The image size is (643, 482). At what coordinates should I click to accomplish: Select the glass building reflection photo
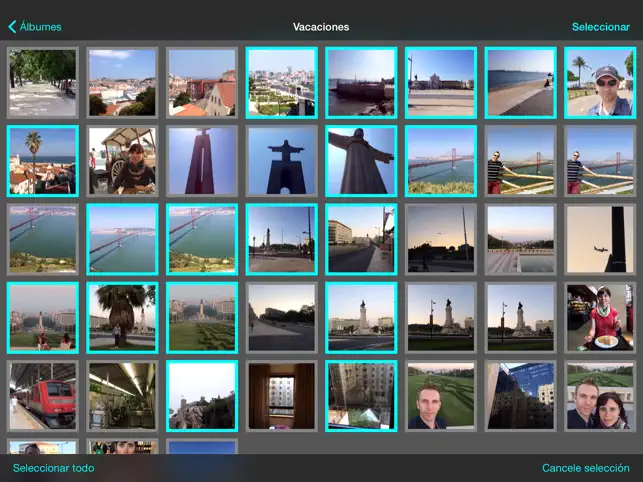click(520, 396)
